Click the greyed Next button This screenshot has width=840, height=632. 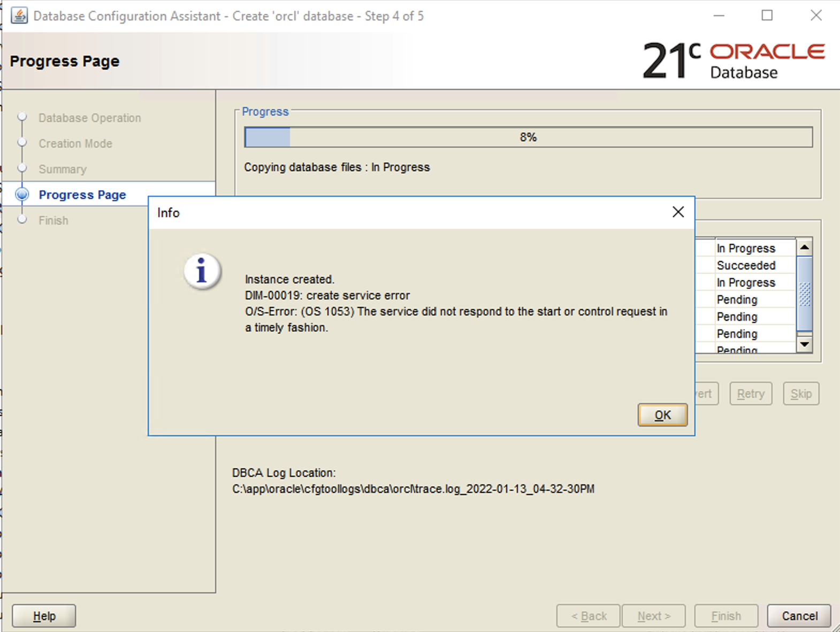(x=654, y=616)
